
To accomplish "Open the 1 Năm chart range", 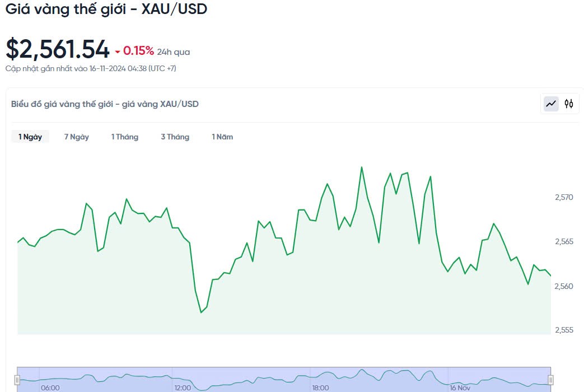I will point(222,137).
